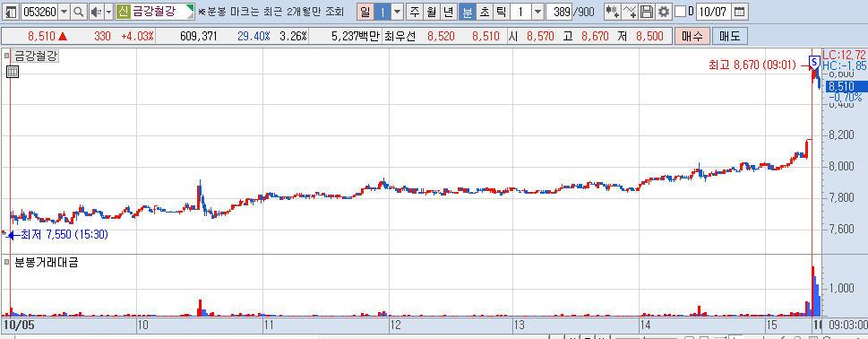Viewport: 868px width, 339px height.
Task: Open the add candlestick chart icon
Action: [612, 11]
